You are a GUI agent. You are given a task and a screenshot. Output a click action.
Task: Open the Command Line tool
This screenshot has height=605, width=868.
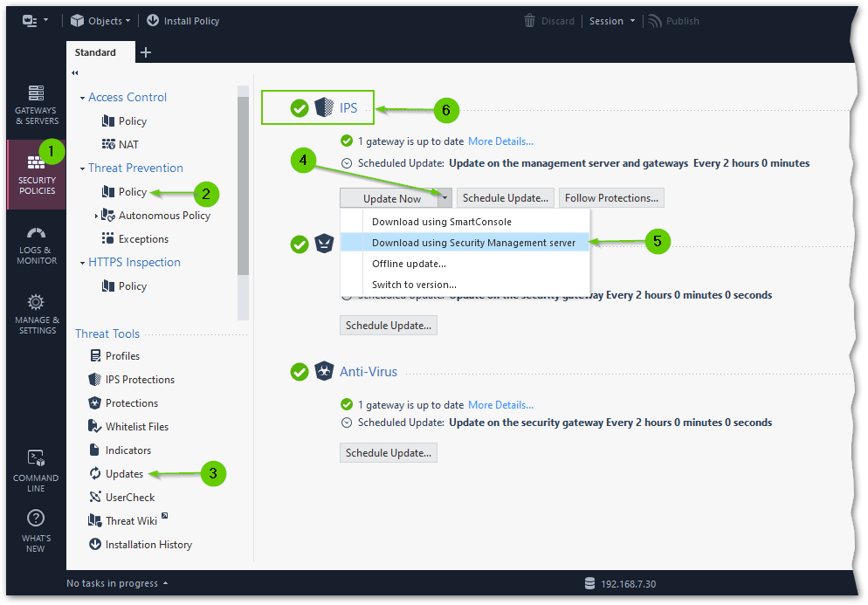(36, 471)
